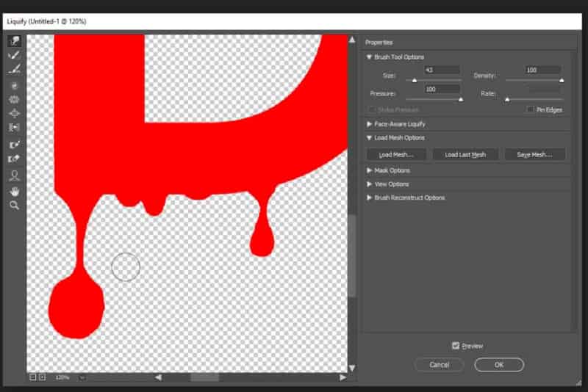Select the Zoom tool

pyautogui.click(x=14, y=205)
